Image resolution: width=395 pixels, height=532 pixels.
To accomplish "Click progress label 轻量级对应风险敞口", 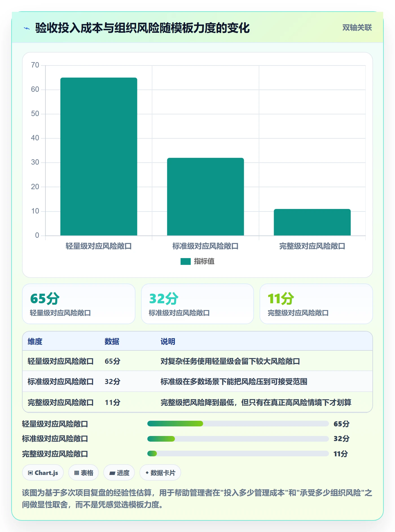I will point(55,424).
